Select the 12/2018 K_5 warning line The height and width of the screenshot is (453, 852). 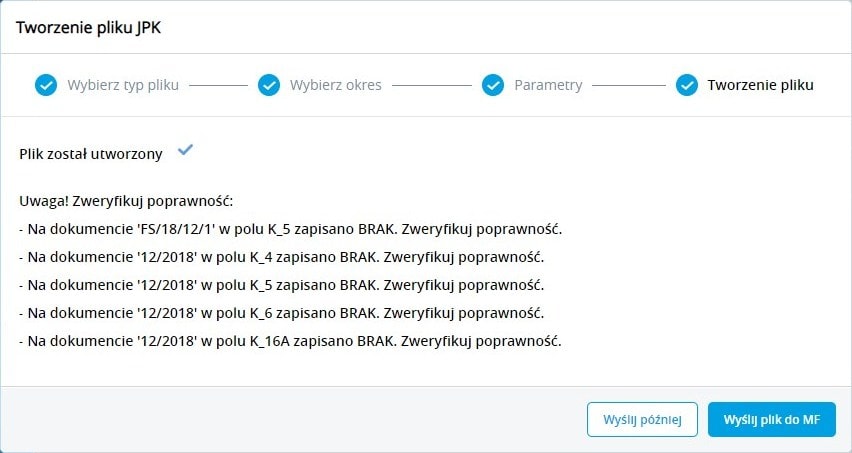point(281,284)
